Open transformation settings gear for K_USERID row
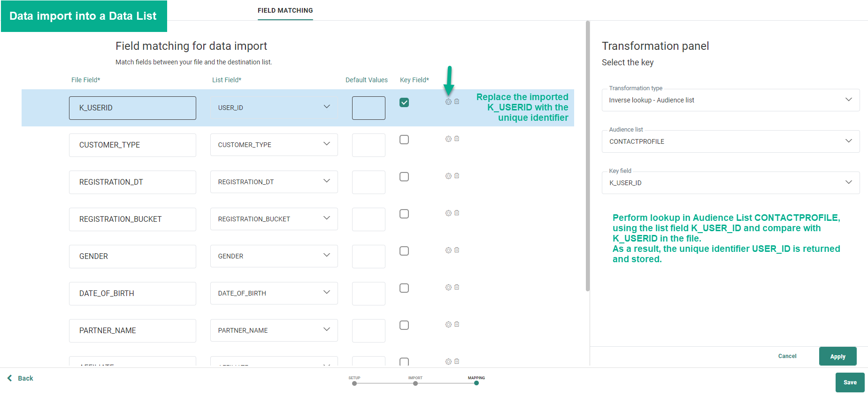This screenshot has width=868, height=398. 448,101
